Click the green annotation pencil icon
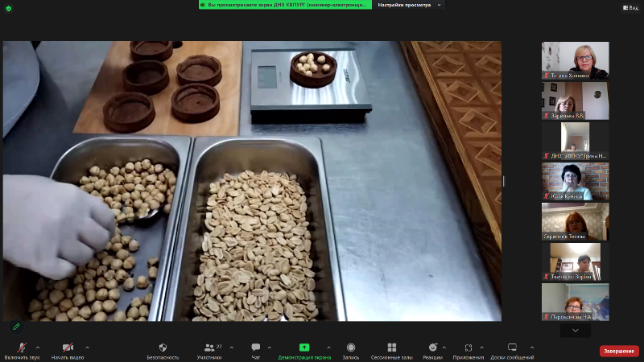The height and width of the screenshot is (362, 644). [x=16, y=327]
